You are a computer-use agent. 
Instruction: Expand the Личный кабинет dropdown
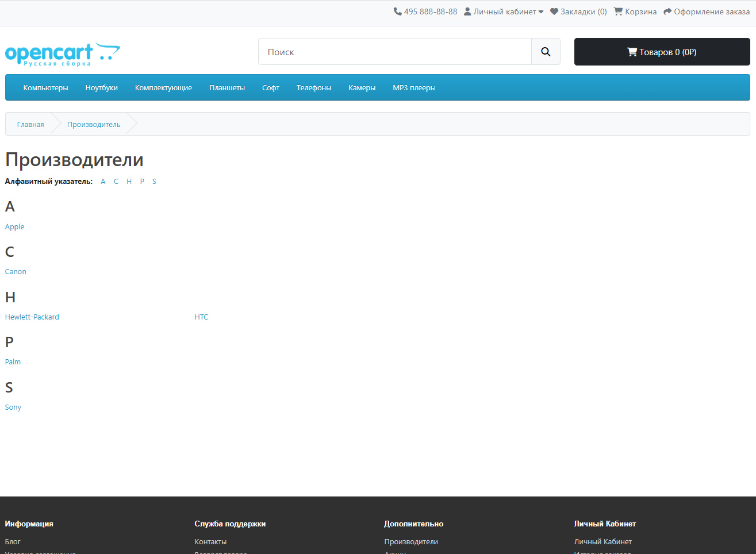504,11
